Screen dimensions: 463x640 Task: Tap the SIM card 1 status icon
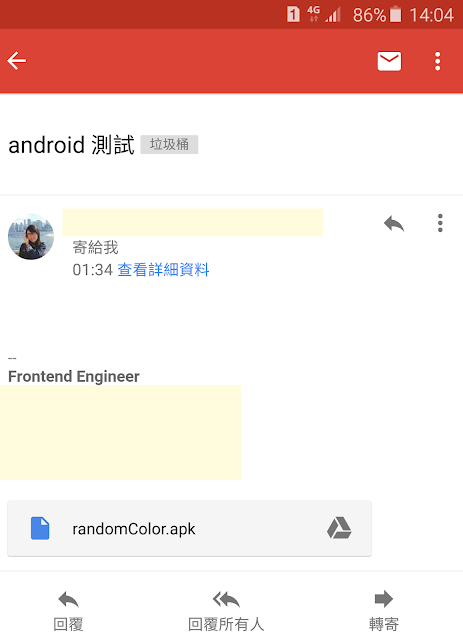click(x=293, y=14)
